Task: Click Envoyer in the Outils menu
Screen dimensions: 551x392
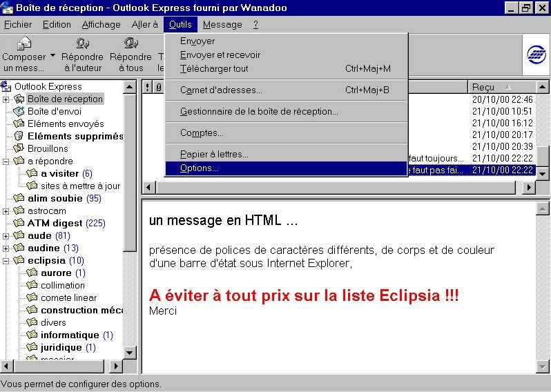Action: [286, 41]
